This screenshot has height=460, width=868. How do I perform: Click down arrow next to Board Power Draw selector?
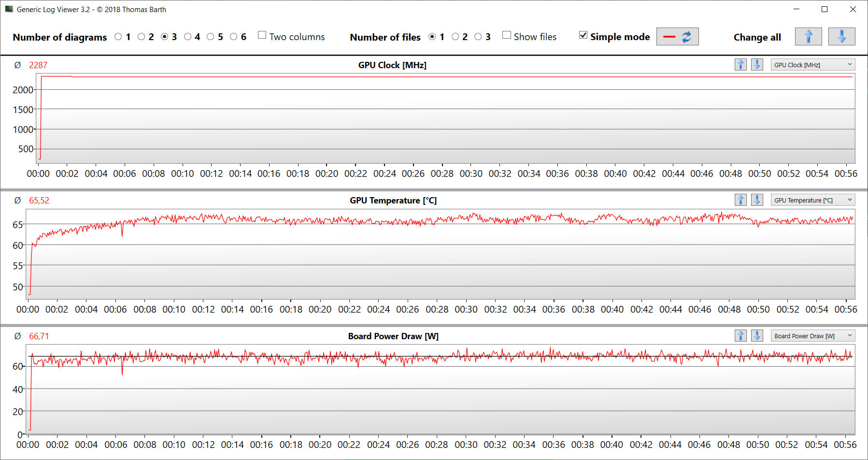pyautogui.click(x=757, y=336)
